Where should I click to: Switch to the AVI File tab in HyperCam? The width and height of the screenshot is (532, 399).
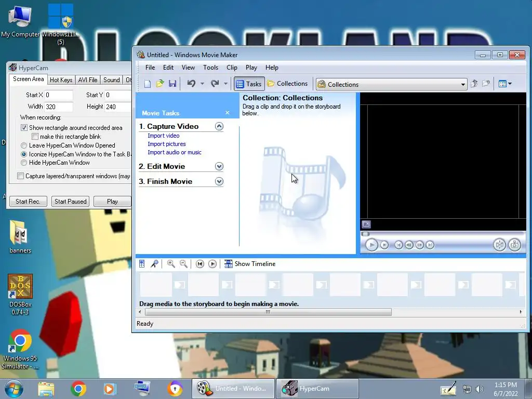coord(87,79)
